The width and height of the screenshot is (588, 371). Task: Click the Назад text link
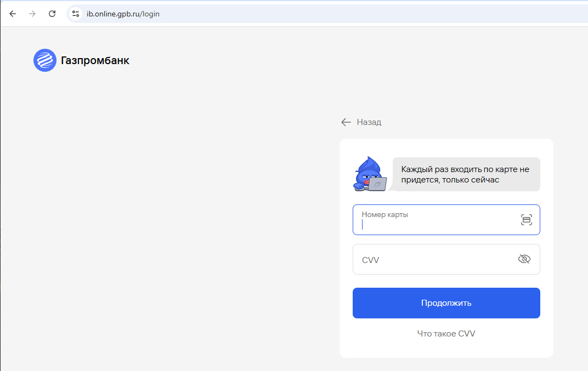click(369, 122)
